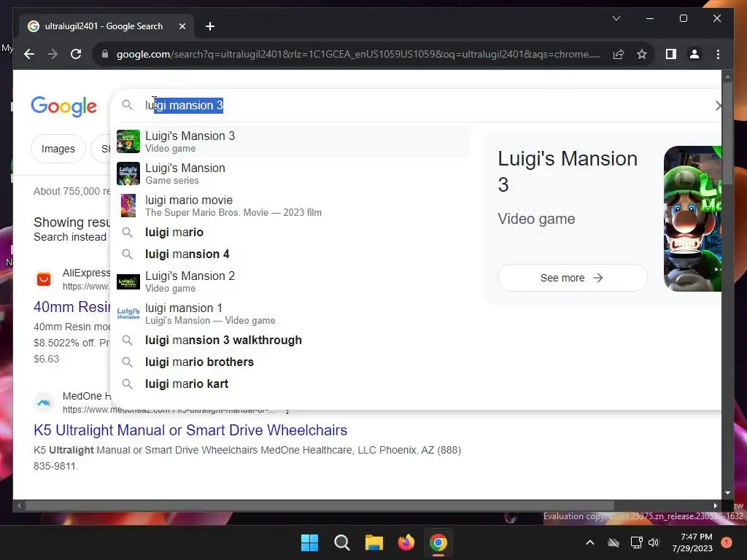The height and width of the screenshot is (560, 747).
Task: Click the Images filter chip
Action: 58,149
